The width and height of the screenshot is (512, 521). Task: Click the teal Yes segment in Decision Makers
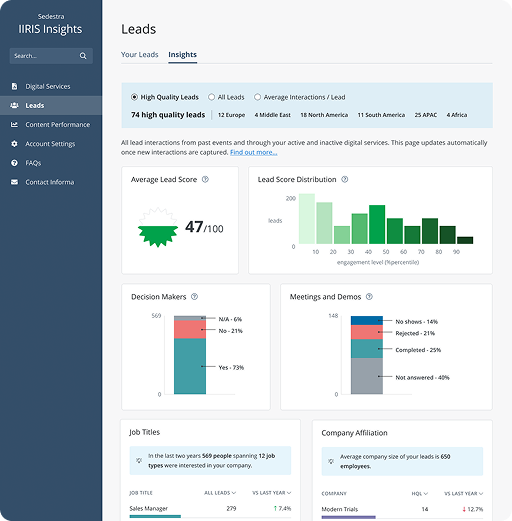(190, 366)
